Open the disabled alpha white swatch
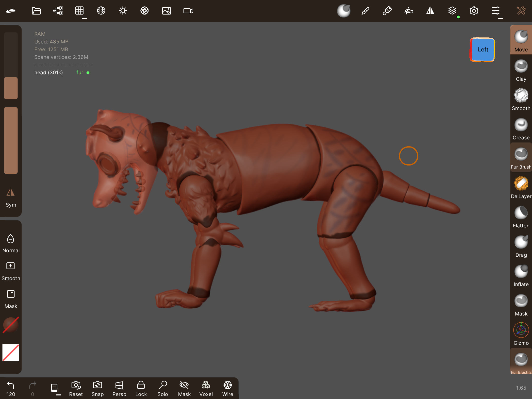The width and height of the screenshot is (532, 399). (11, 353)
